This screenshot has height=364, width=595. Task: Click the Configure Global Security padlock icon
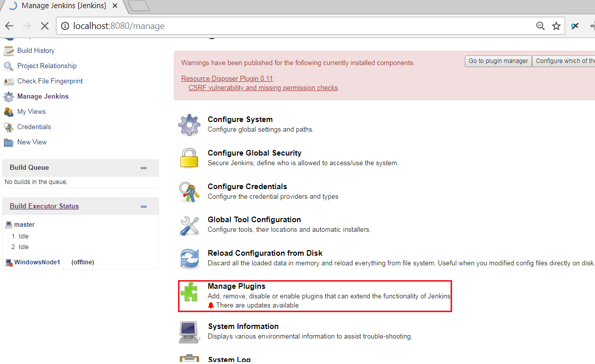pos(189,158)
